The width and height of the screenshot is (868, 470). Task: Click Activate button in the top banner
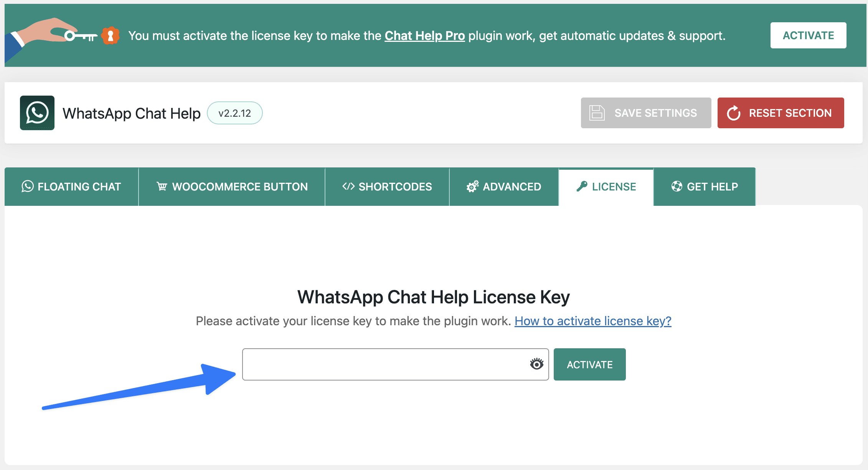pyautogui.click(x=809, y=35)
